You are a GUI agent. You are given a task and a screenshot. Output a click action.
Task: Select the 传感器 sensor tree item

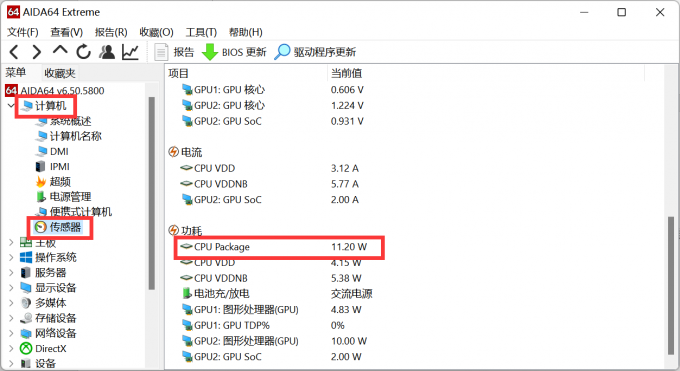click(65, 227)
